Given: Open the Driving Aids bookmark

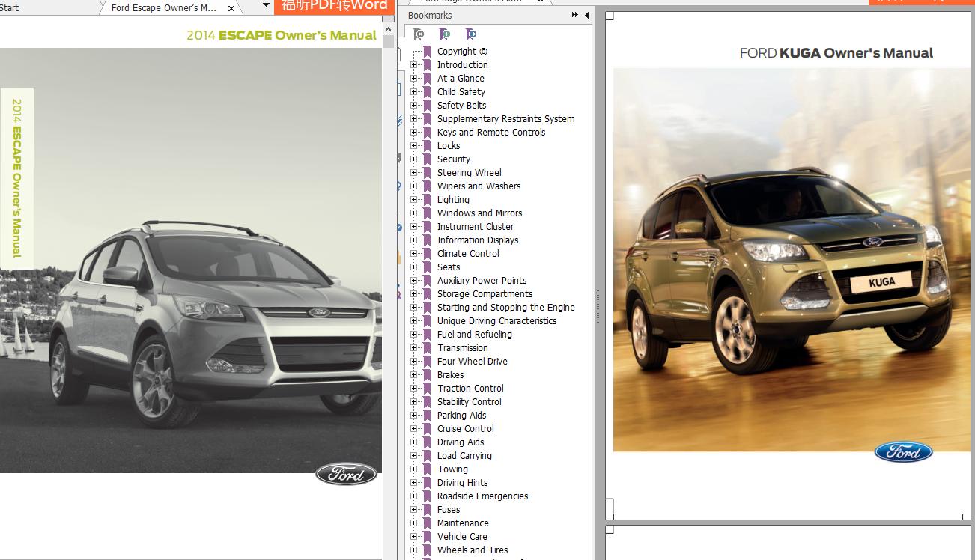Looking at the screenshot, I should pyautogui.click(x=461, y=442).
